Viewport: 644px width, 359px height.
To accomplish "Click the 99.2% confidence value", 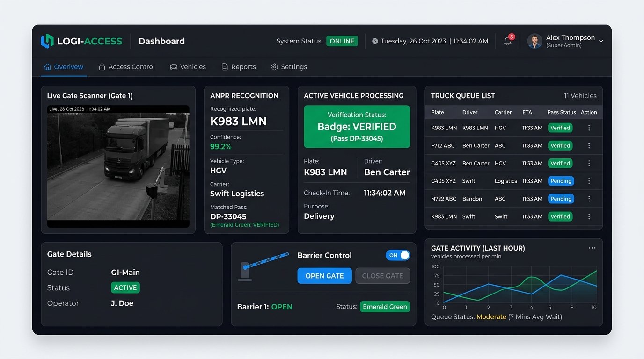I will coord(221,146).
